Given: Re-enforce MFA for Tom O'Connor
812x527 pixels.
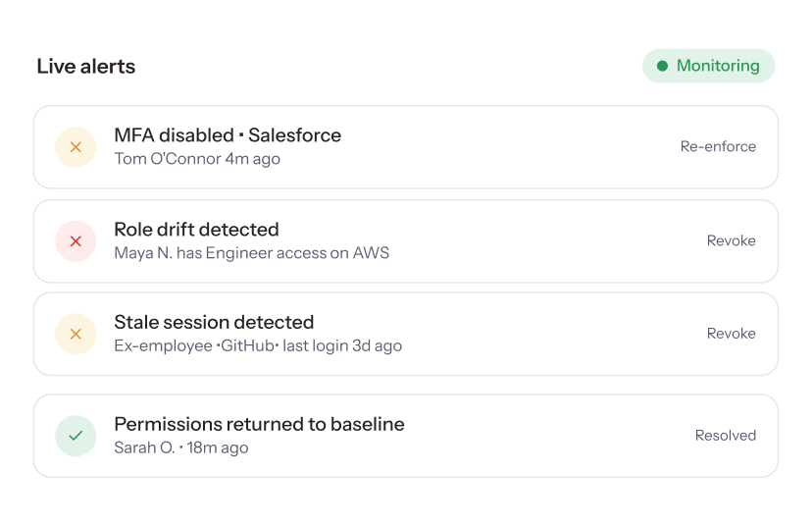Looking at the screenshot, I should pyautogui.click(x=718, y=146).
